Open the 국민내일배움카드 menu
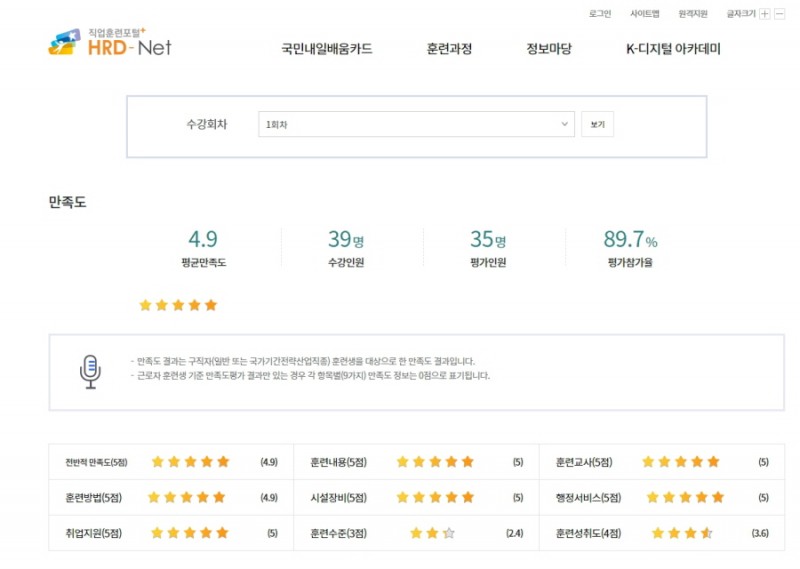 pos(327,49)
